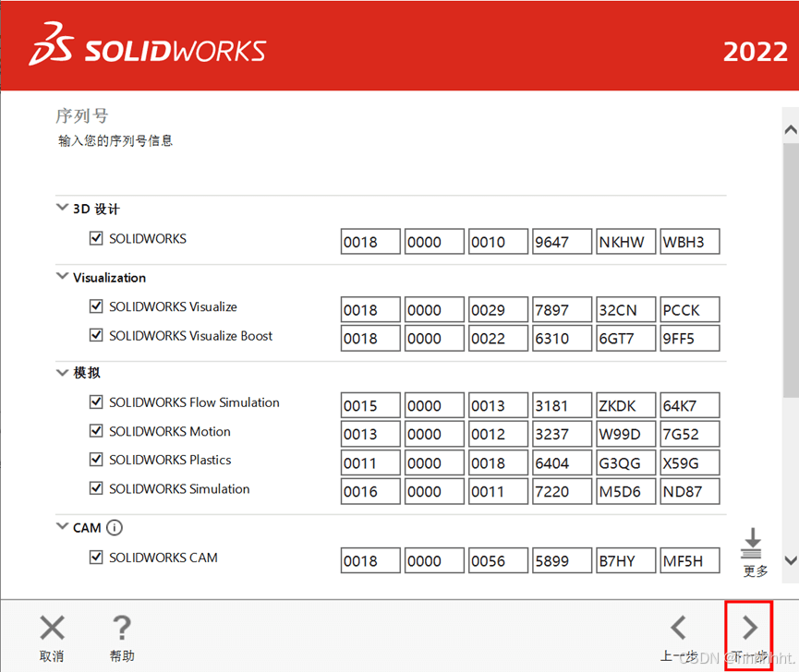799x672 pixels.
Task: Click Visualize serial field containing 32CN
Action: [x=625, y=309]
